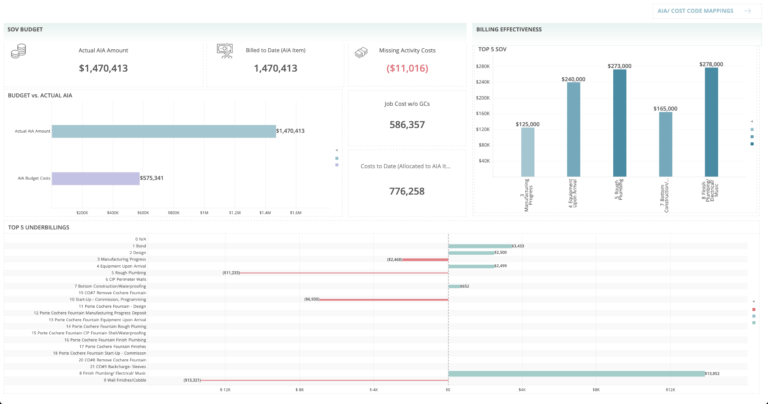The height and width of the screenshot is (404, 768).
Task: Click the invoice icon beside Billed to Date
Action: (x=225, y=50)
